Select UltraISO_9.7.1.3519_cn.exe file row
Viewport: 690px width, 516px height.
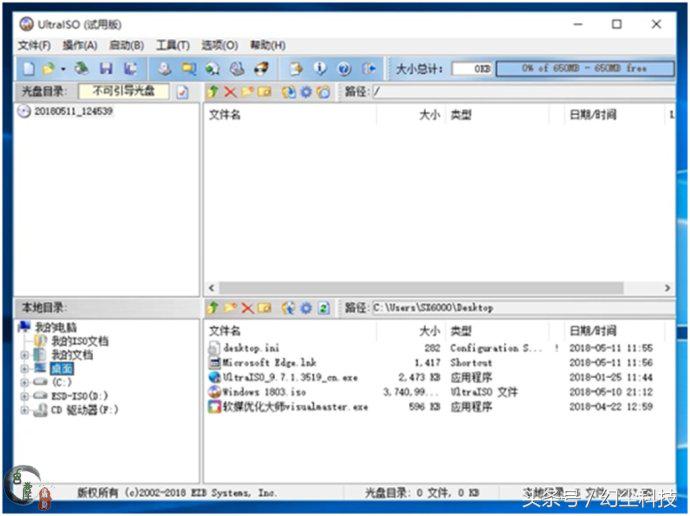431,377
